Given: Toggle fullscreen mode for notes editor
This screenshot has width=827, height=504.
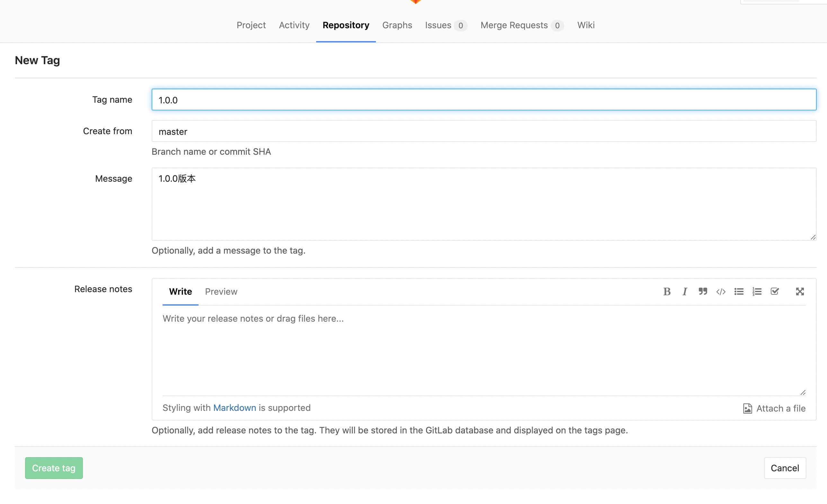Looking at the screenshot, I should [800, 291].
